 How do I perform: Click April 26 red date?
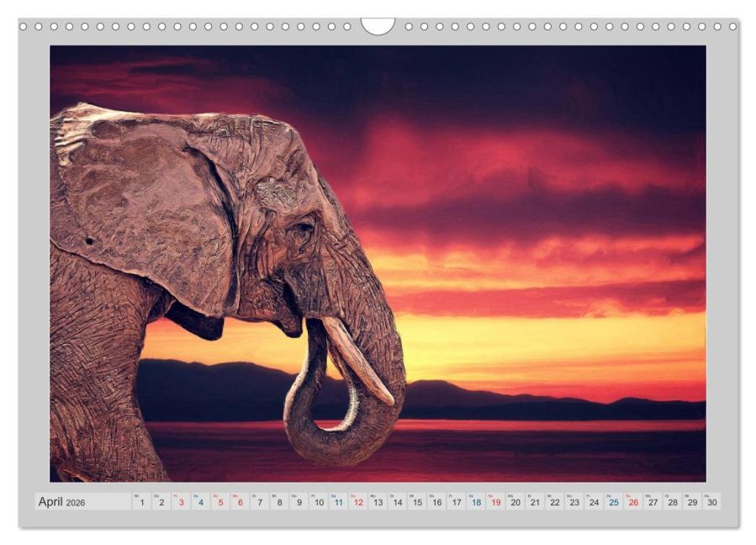tap(633, 501)
